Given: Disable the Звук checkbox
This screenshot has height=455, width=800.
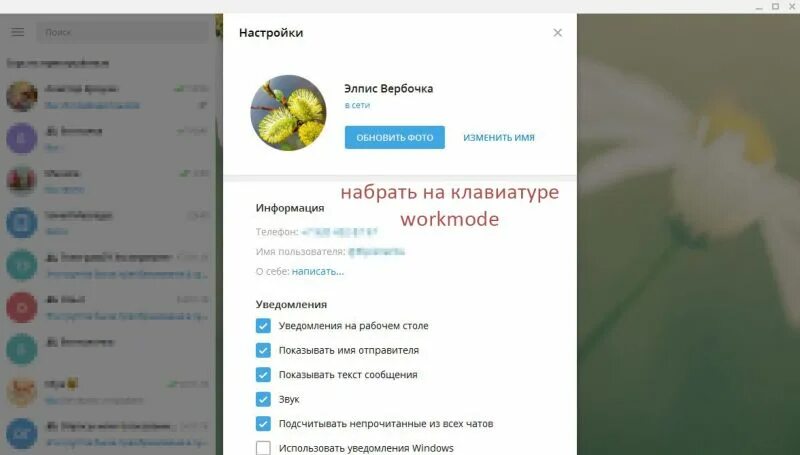Looking at the screenshot, I should [263, 399].
